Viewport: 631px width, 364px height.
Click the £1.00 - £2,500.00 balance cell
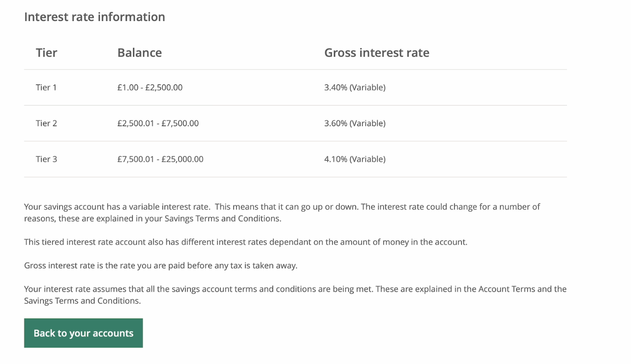point(150,87)
